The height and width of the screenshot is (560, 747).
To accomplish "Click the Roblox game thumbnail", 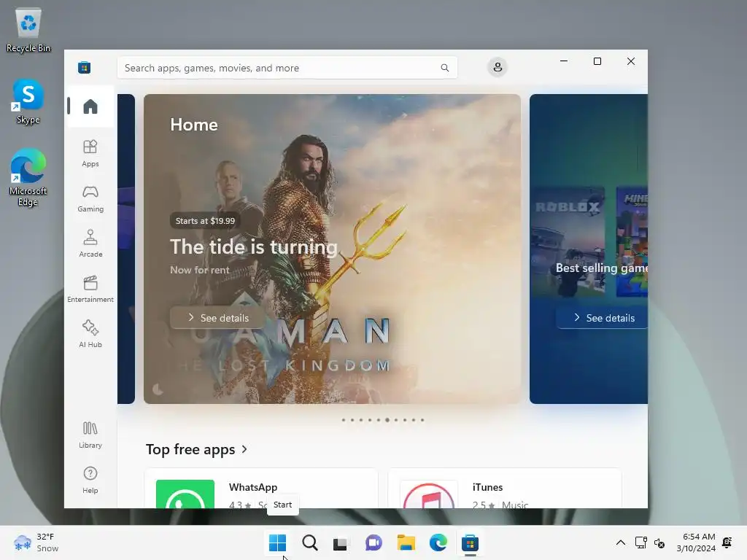I will (568, 241).
